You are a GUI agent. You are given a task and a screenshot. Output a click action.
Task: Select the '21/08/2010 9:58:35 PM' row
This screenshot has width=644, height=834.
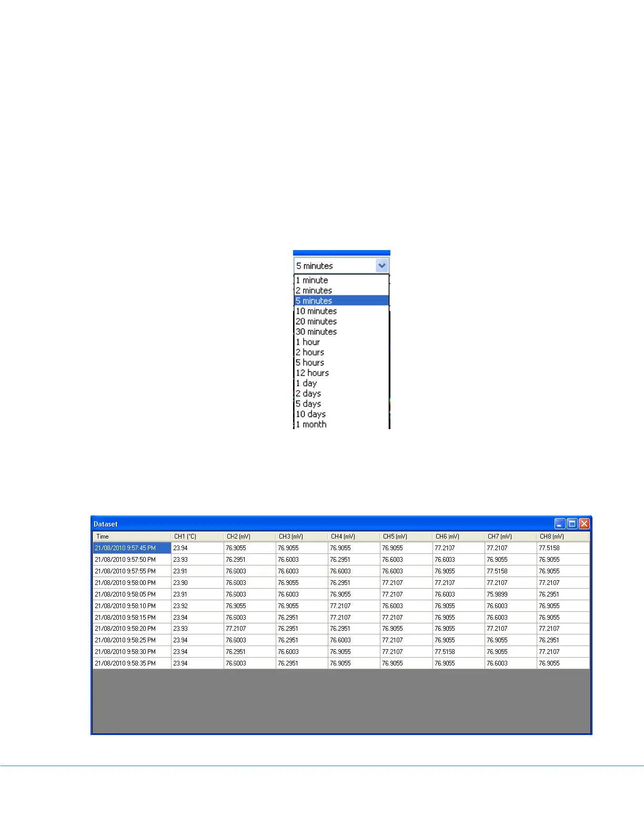pos(341,663)
